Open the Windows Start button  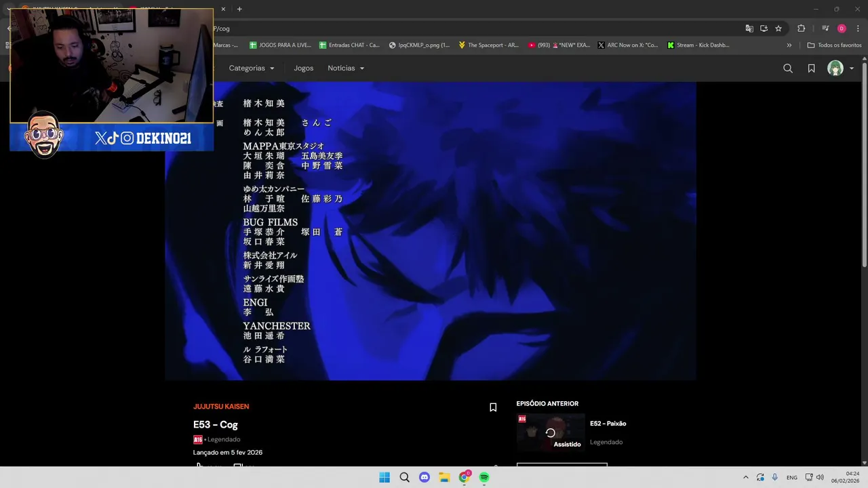[384, 477]
